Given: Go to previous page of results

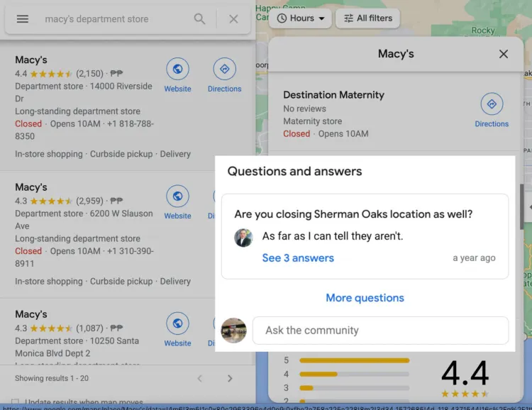Looking at the screenshot, I should [x=200, y=379].
